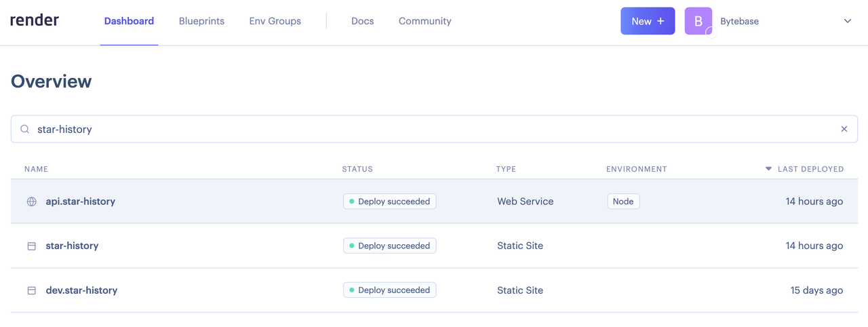Sort by Last Deployed column header
868x327 pixels.
pos(810,169)
